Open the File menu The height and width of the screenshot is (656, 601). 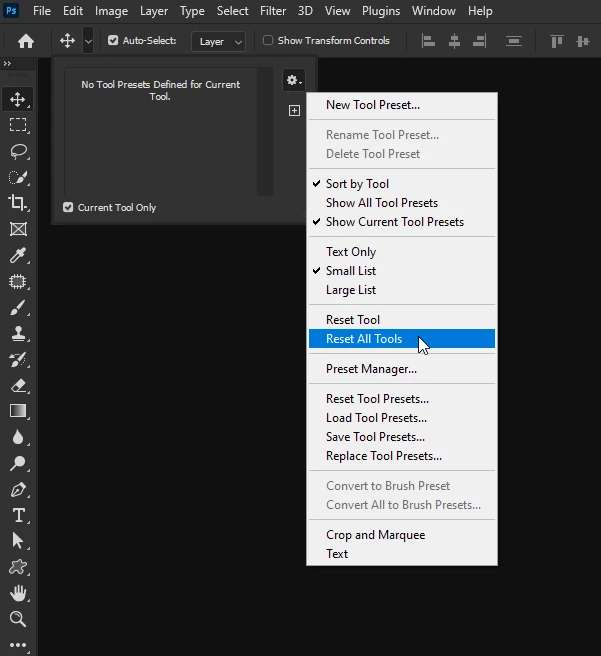42,11
